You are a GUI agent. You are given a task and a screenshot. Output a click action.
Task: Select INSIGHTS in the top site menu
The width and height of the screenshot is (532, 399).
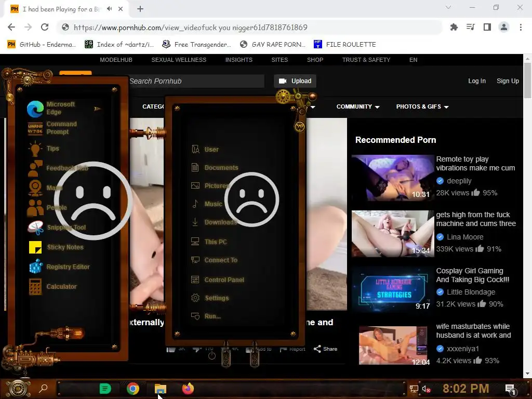click(x=239, y=60)
